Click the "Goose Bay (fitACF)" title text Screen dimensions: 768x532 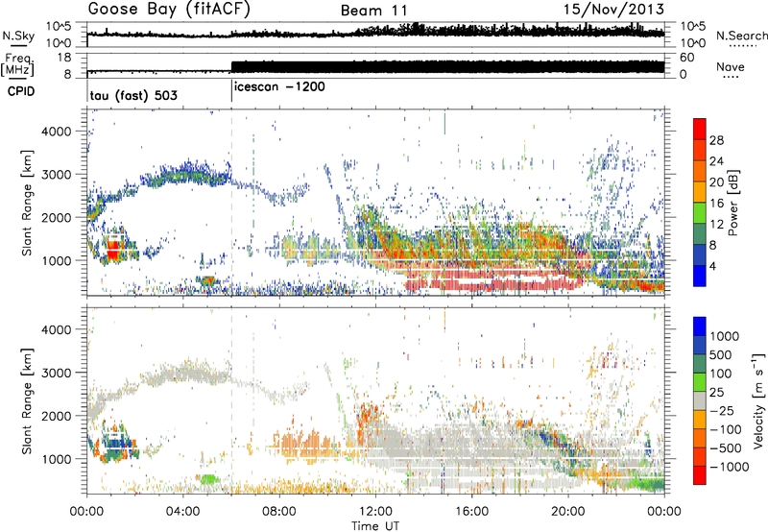[169, 10]
